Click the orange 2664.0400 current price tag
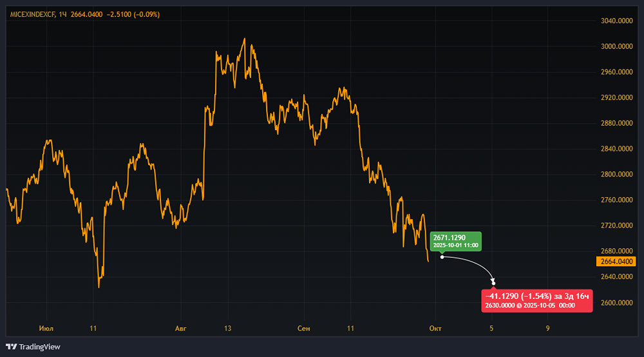Screen dimensions: 644x357 click(618, 262)
